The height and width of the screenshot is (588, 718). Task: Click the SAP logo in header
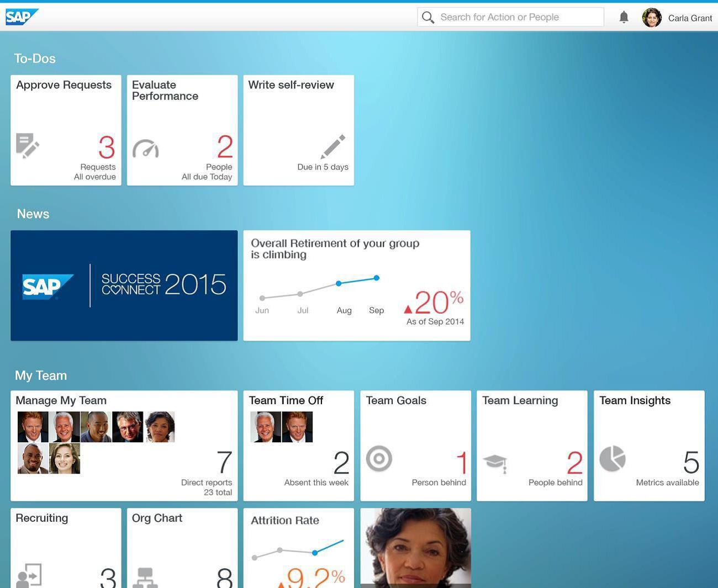pos(22,17)
